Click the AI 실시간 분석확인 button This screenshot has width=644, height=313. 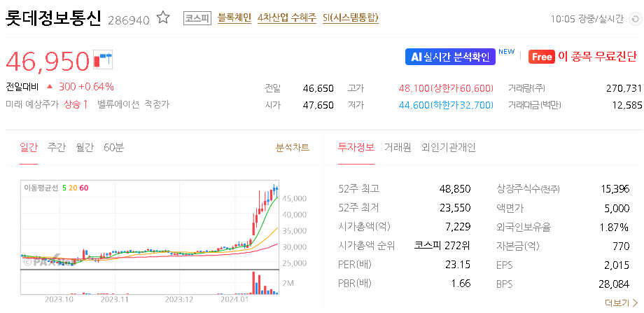(x=450, y=57)
